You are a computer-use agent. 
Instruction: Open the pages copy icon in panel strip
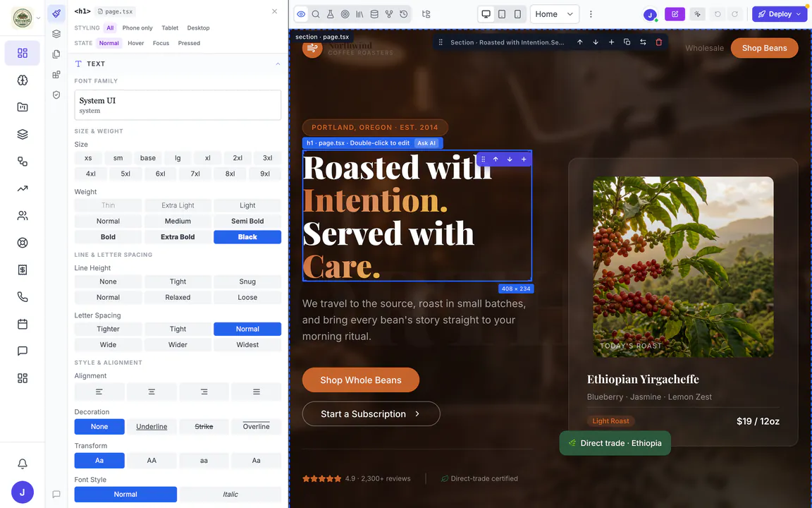56,54
